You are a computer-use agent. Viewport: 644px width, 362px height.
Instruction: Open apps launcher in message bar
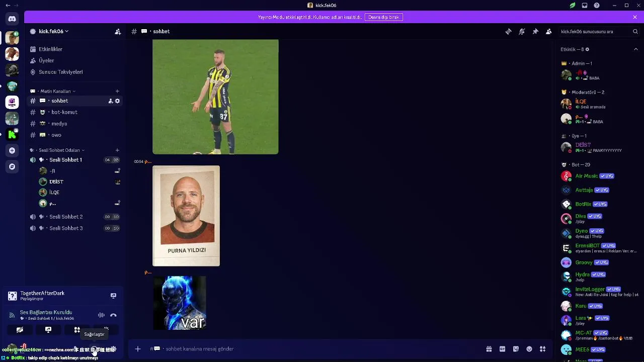543,349
